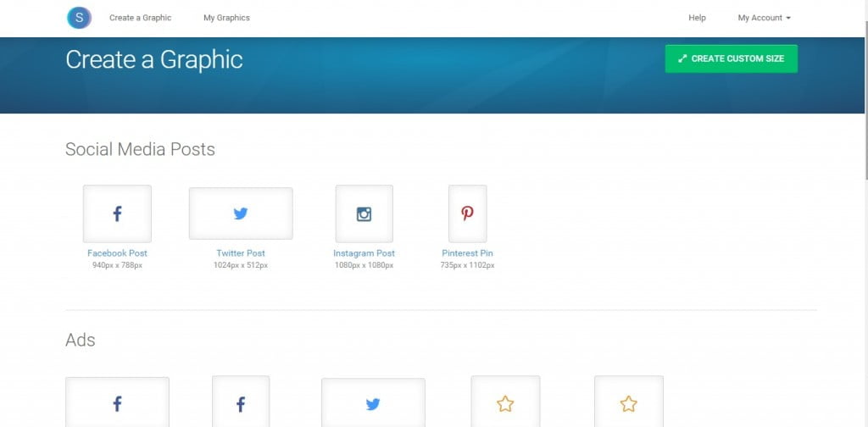Screen dimensions: 868x427
Task: Open Create a Graphic in the navbar
Action: coord(140,18)
